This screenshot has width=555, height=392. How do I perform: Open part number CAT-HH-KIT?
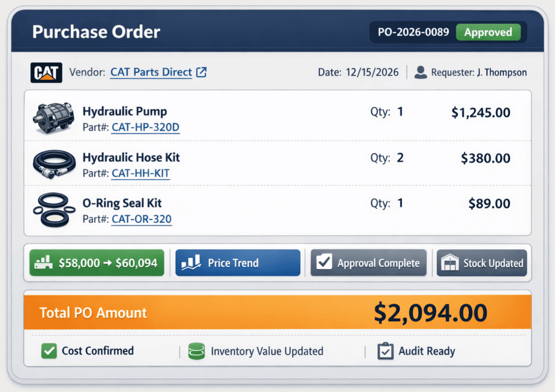click(x=140, y=173)
